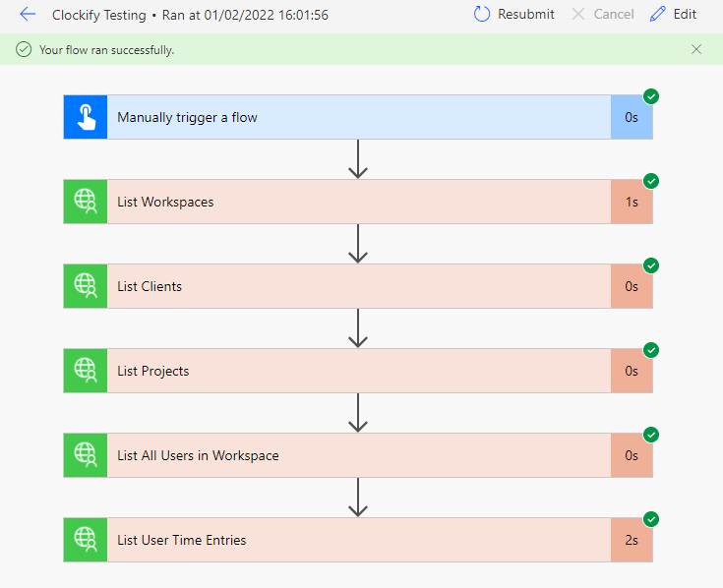
Task: Click the Resubmit button label
Action: [526, 15]
